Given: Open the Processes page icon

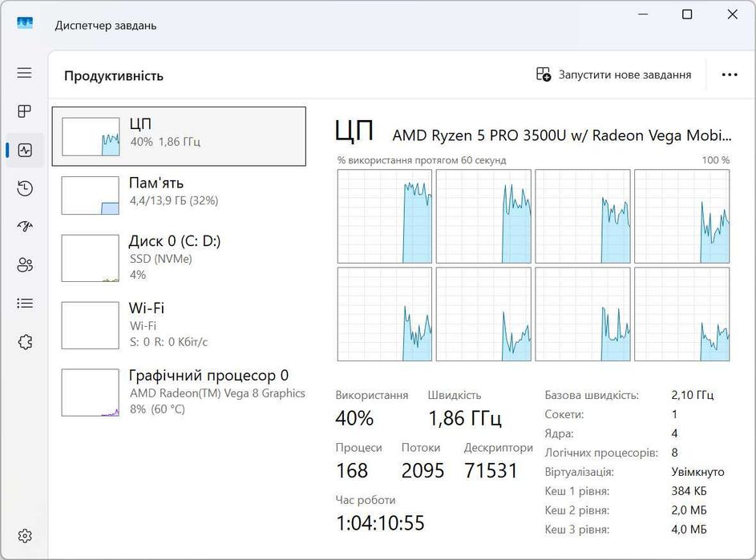Looking at the screenshot, I should (x=25, y=111).
